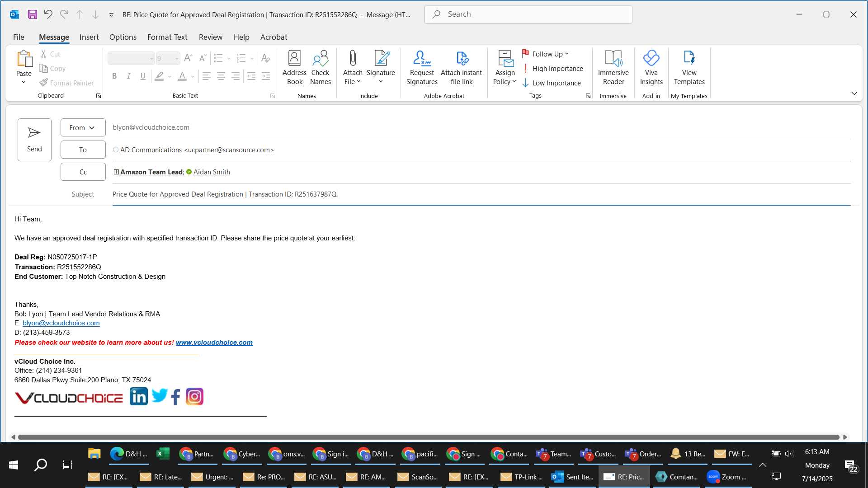Click the LinkedIn icon in signature
Screen dimensions: 868x488
pyautogui.click(x=138, y=396)
